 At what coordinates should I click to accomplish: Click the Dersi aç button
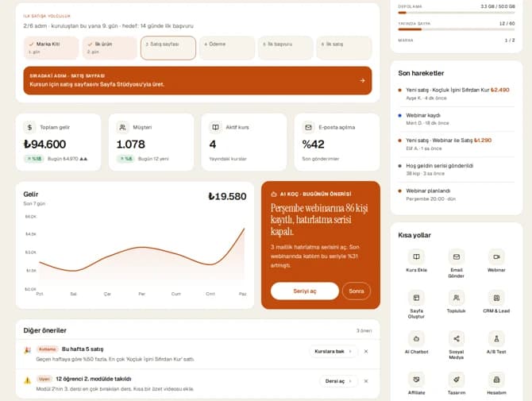coord(338,381)
